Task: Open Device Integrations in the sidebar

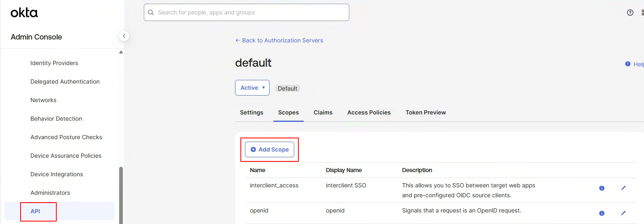Action: (57, 174)
